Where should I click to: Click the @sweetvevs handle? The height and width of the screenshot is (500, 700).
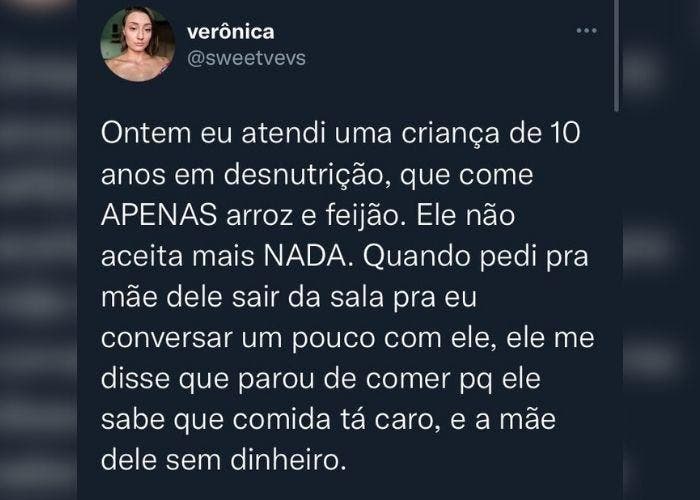coord(245,57)
